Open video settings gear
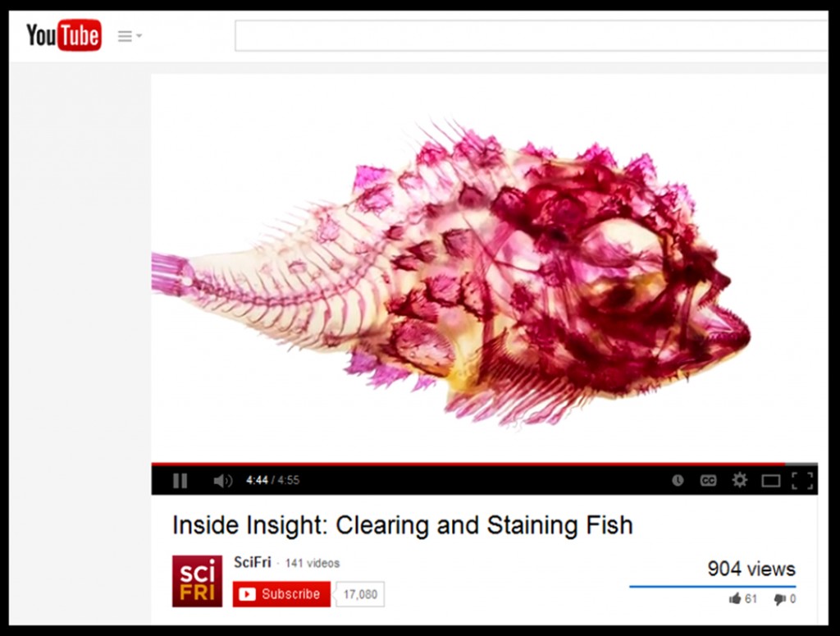840x636 pixels. click(x=739, y=479)
